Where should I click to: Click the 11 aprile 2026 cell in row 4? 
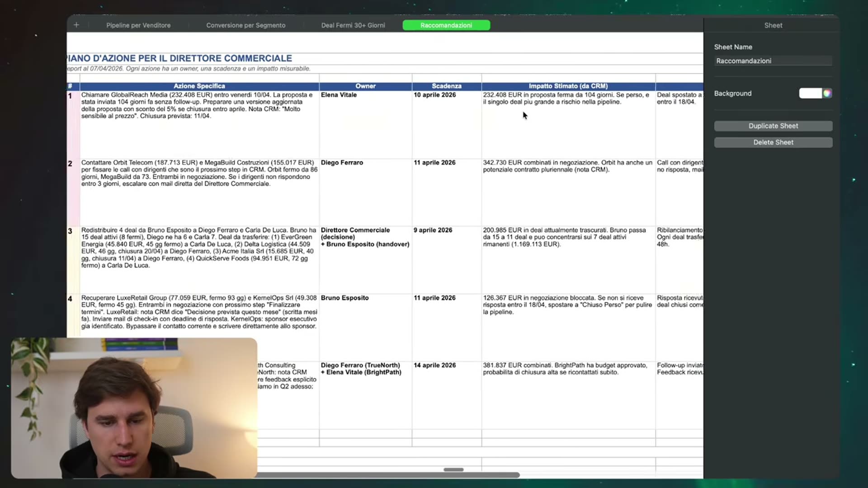tap(447, 328)
